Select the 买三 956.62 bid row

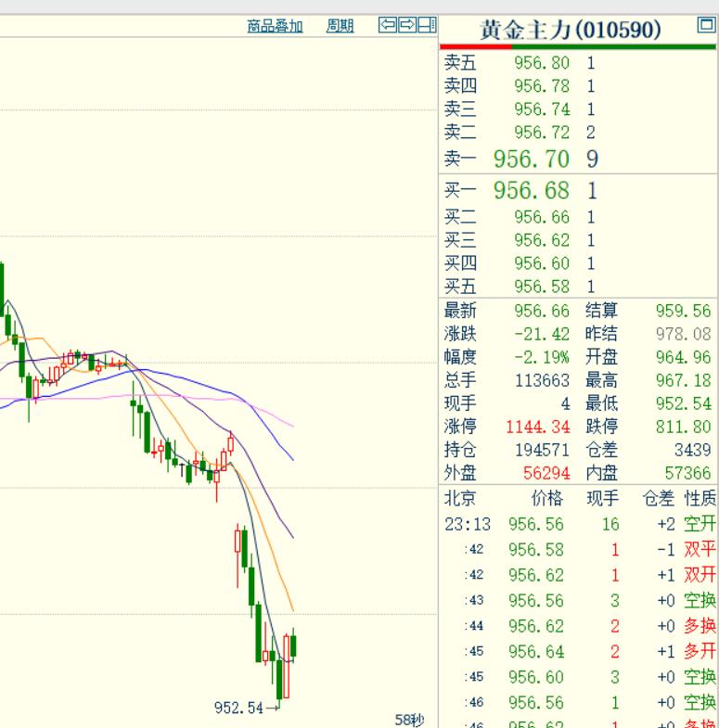point(578,240)
